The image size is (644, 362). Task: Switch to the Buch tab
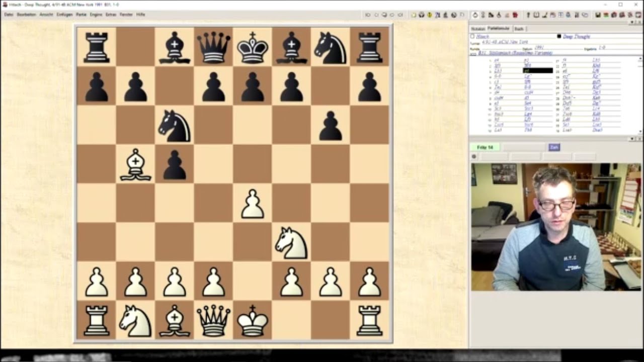click(x=519, y=29)
